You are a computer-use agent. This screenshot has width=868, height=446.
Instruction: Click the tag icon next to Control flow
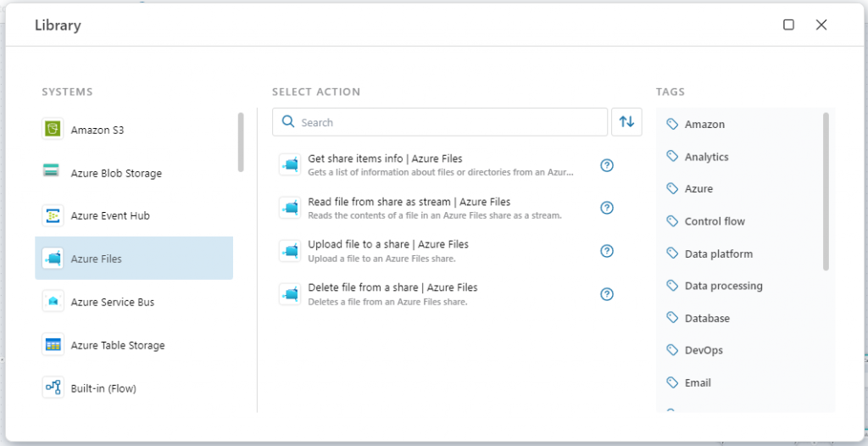click(x=672, y=221)
